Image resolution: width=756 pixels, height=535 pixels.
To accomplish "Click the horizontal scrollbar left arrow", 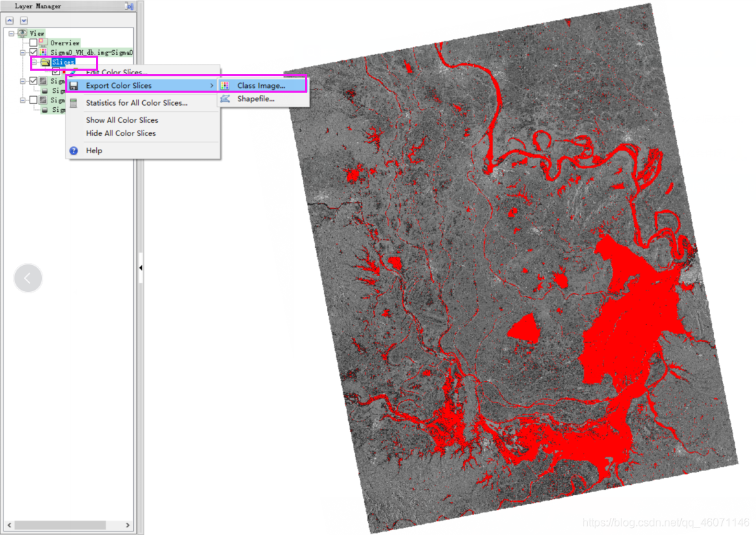I will click(x=10, y=525).
